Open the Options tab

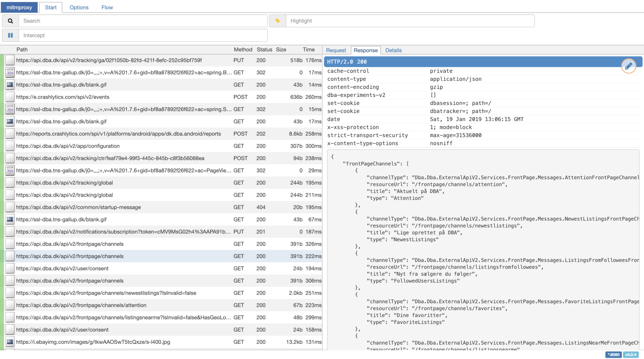tap(79, 7)
